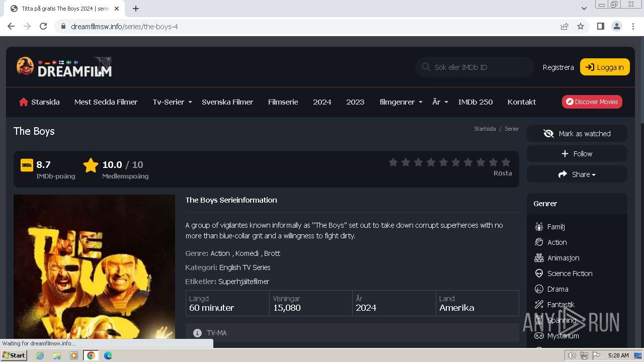Click the Registrera link
644x362 pixels.
[558, 67]
